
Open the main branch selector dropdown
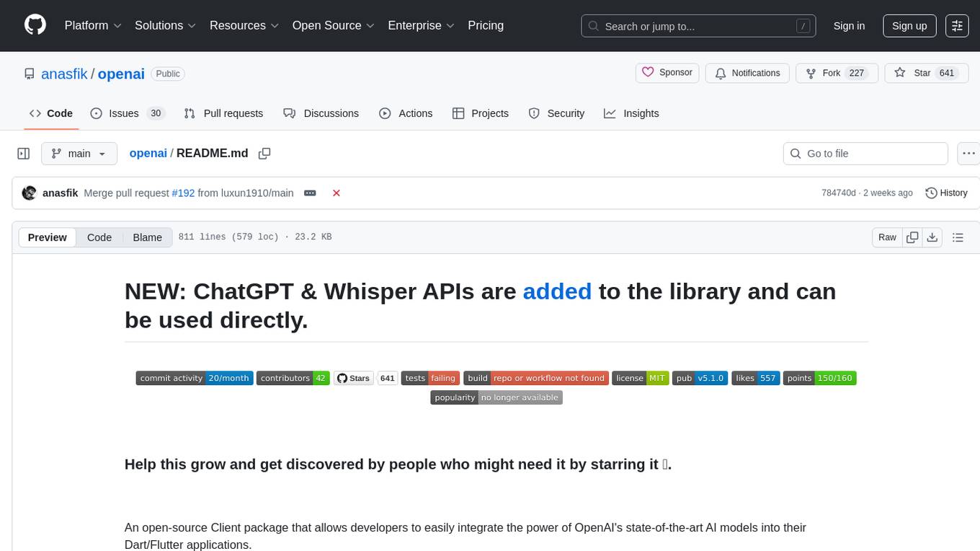coord(79,154)
